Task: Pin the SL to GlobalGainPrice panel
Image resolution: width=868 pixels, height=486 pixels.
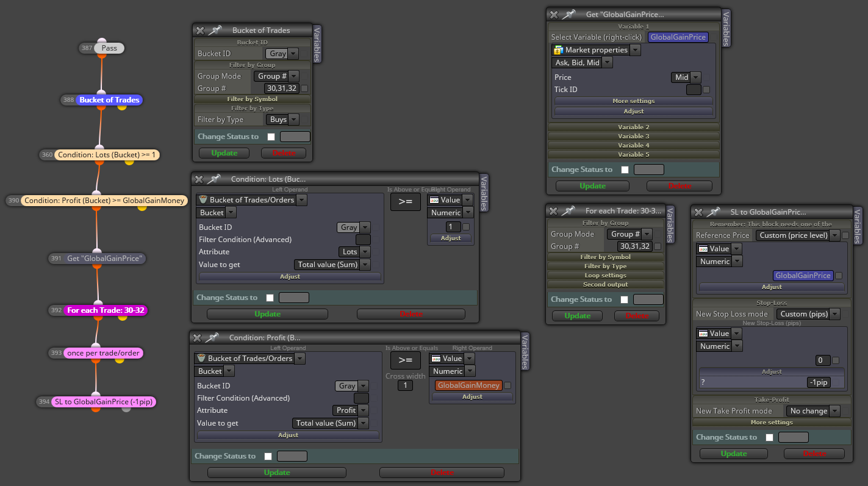Action: click(x=713, y=212)
